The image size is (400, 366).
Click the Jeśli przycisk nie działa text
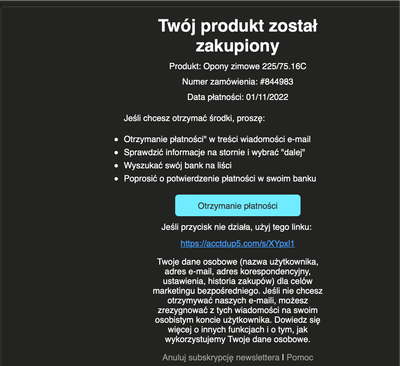(236, 227)
